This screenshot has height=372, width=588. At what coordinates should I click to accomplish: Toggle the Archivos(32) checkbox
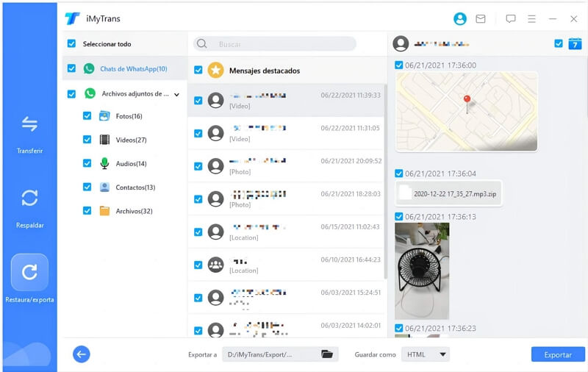tap(87, 211)
